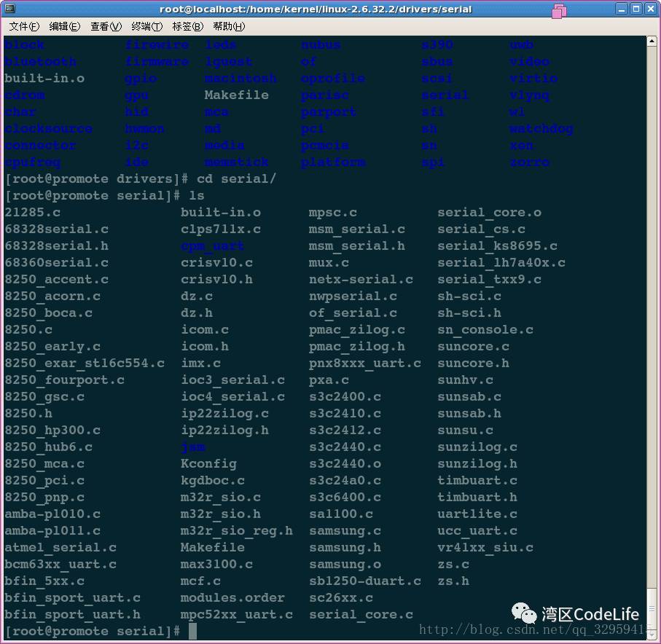661x644 pixels.
Task: Open the 查看(V) menu
Action: [106, 26]
